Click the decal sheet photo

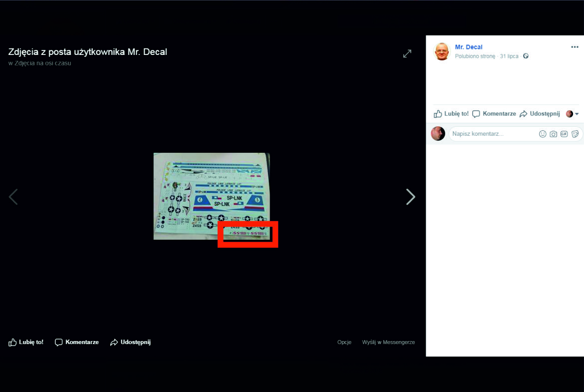[x=212, y=196]
